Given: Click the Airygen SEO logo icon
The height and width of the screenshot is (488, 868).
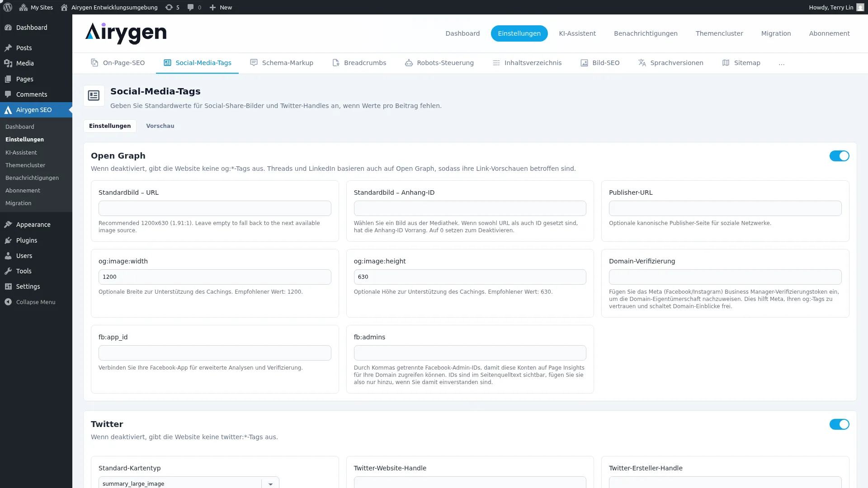Looking at the screenshot, I should point(8,110).
